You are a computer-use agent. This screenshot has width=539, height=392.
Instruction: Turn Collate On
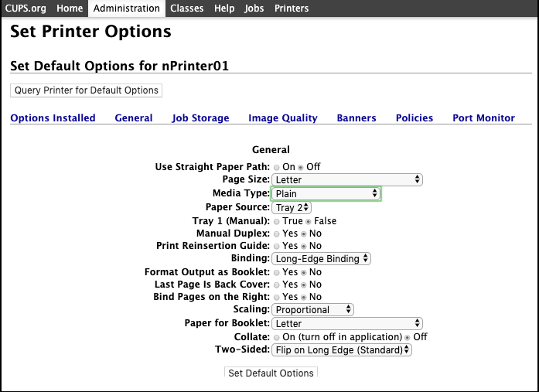277,337
